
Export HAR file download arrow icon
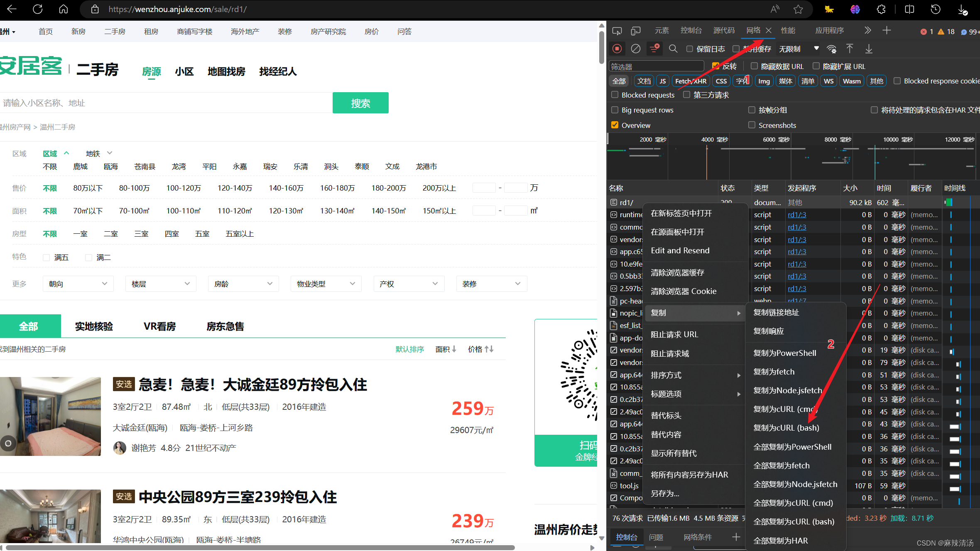point(869,49)
